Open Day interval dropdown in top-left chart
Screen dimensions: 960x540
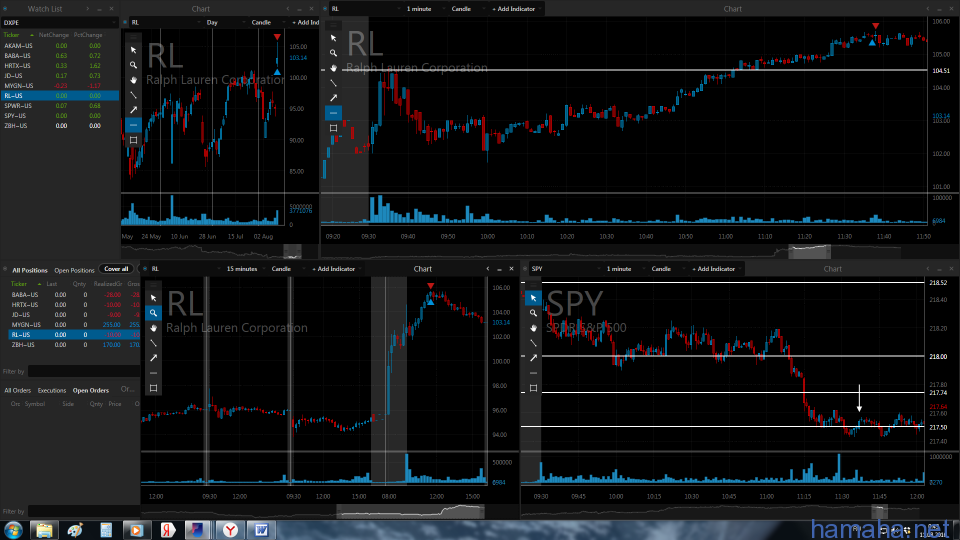(225, 23)
